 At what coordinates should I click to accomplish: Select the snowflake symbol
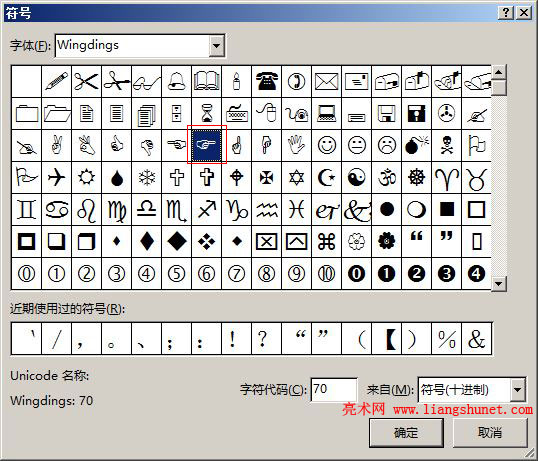coord(147,177)
